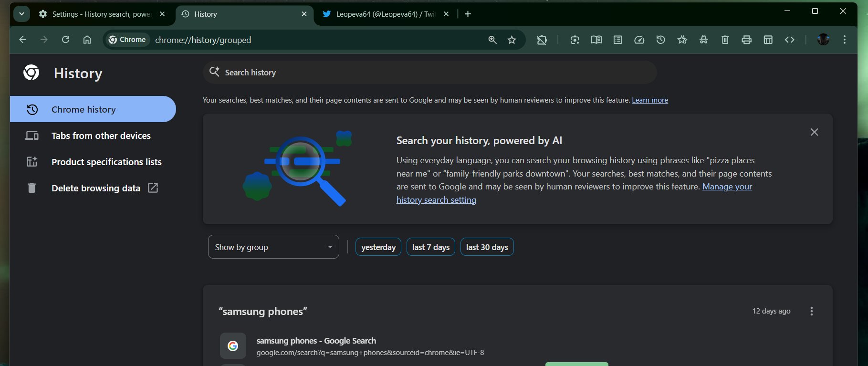This screenshot has width=868, height=366.
Task: Open the Learn more link
Action: [x=650, y=100]
